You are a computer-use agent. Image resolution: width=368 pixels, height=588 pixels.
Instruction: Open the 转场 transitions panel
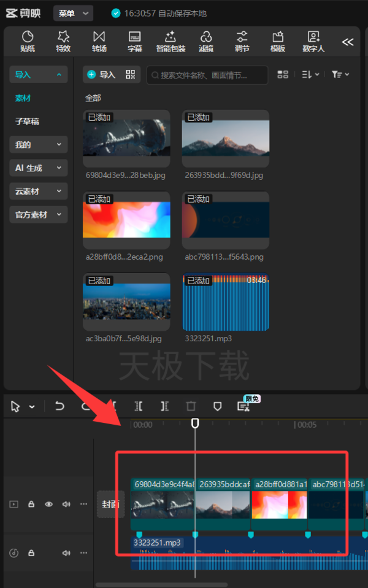pyautogui.click(x=99, y=42)
